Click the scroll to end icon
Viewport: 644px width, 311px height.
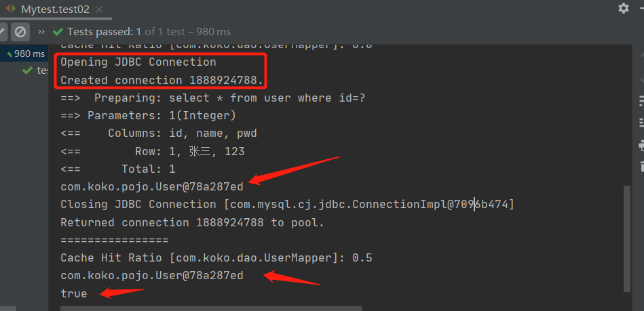click(x=641, y=122)
